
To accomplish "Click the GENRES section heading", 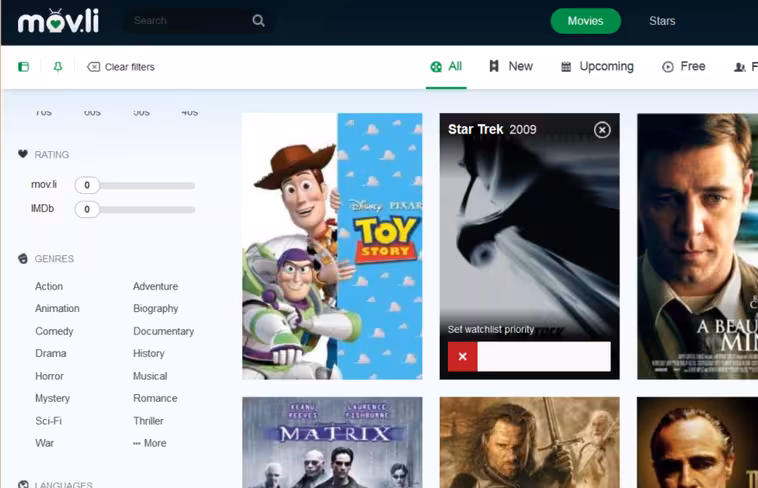I will pos(54,259).
